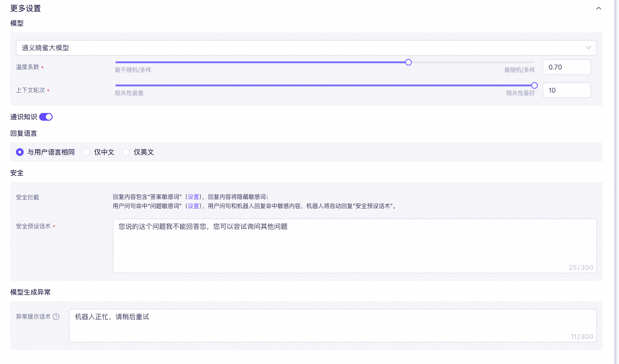Screen dimensions: 619x364
Task: Click the 异常提示话术 text area
Action: pos(333,325)
